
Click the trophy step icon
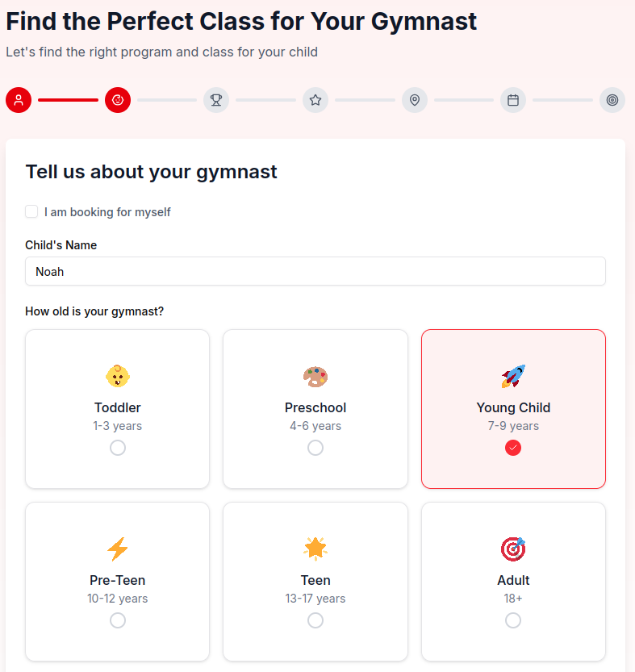tap(216, 100)
